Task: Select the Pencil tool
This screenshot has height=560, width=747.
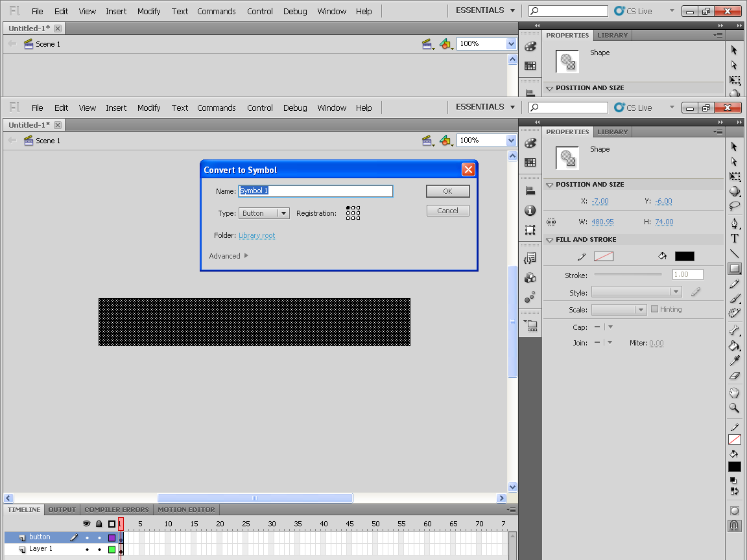Action: [735, 284]
